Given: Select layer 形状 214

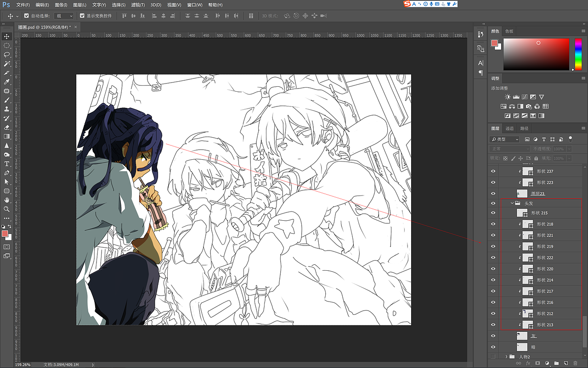Looking at the screenshot, I should [x=541, y=280].
